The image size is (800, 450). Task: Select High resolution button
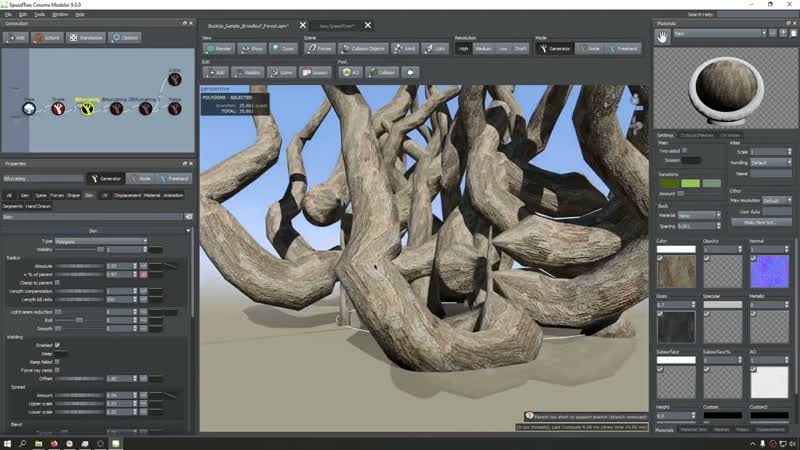click(x=463, y=48)
